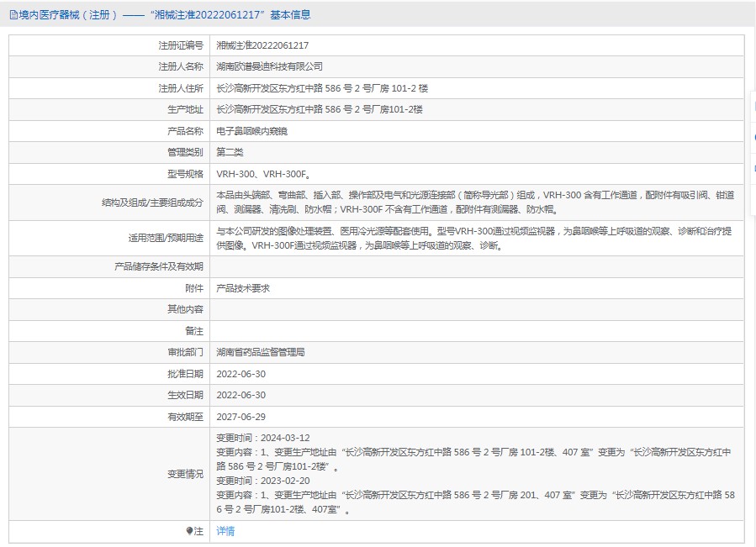Click the department 湖南省药品监督管理局
This screenshot has width=756, height=547.
click(x=261, y=352)
